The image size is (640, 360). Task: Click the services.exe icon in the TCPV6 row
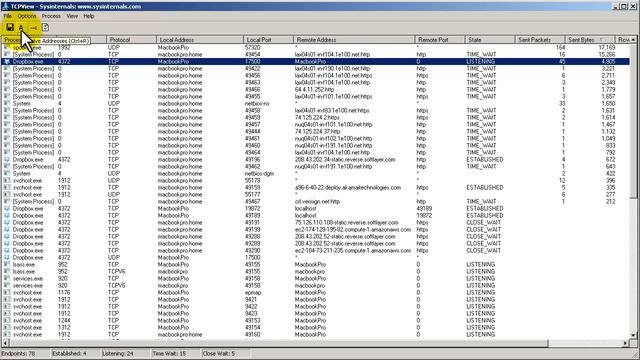[7, 285]
